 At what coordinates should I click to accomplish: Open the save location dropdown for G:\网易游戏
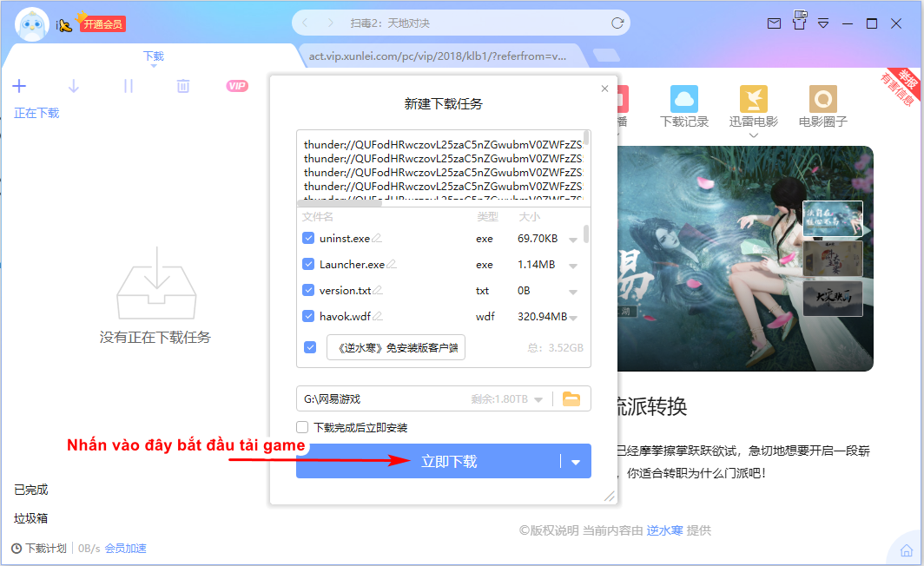click(538, 399)
